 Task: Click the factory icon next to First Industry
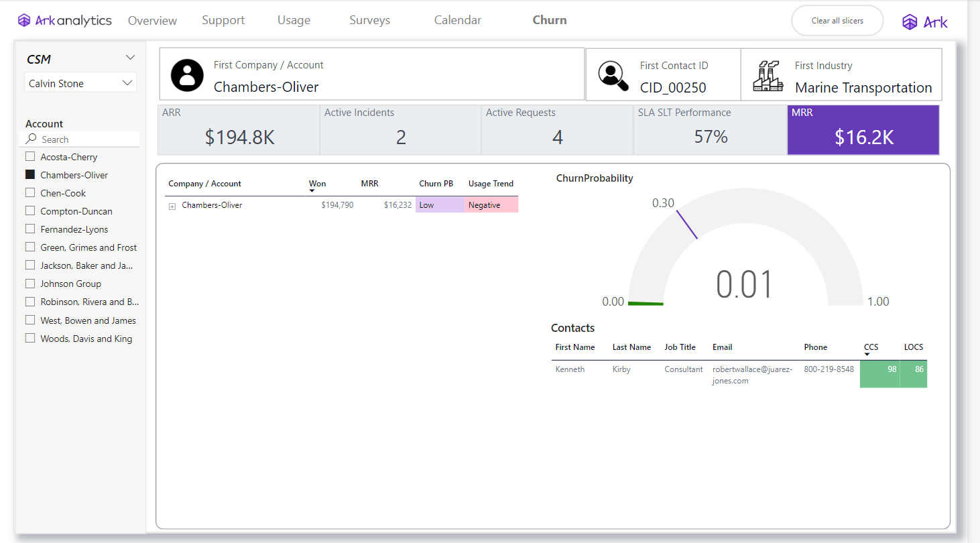click(x=768, y=76)
